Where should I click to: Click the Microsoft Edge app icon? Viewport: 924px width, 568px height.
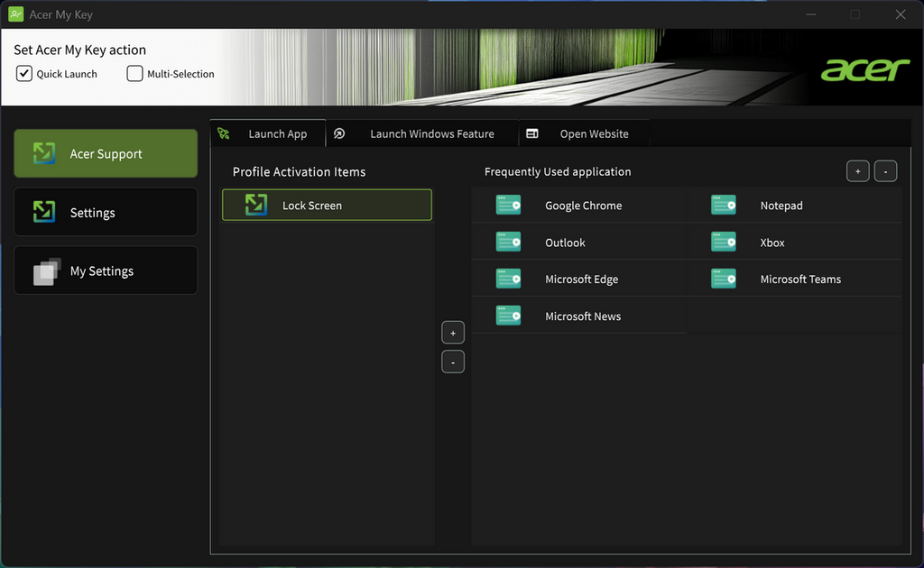(509, 279)
